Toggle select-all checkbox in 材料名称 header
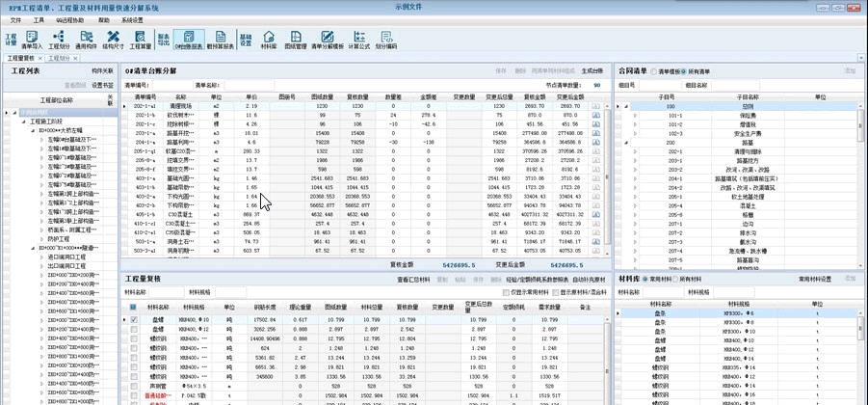 (x=133, y=307)
